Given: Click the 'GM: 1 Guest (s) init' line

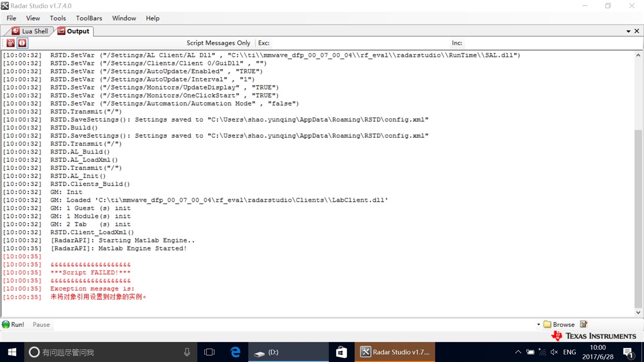Looking at the screenshot, I should [x=90, y=208].
